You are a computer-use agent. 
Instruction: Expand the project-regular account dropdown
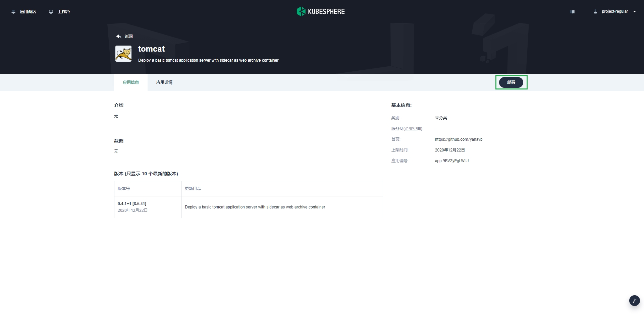[634, 11]
